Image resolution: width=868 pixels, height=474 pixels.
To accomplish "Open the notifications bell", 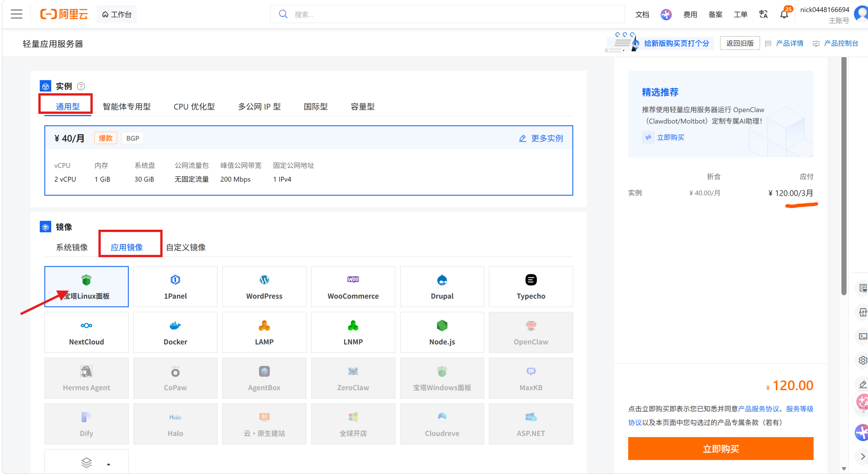I will (784, 14).
